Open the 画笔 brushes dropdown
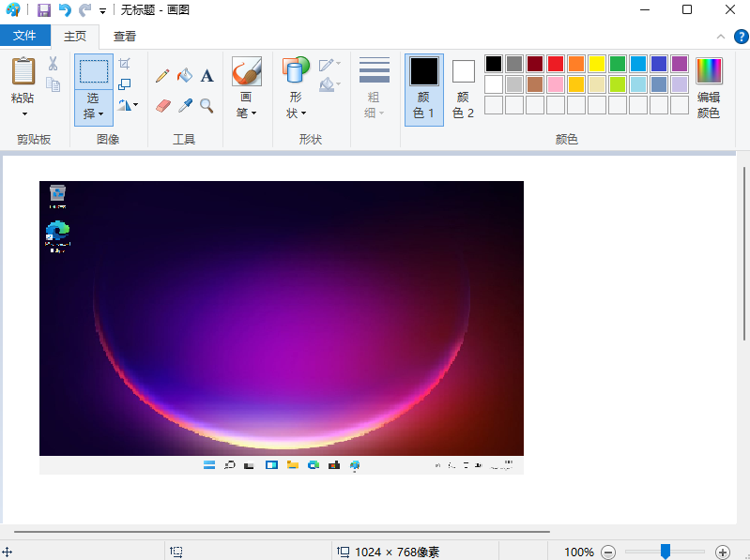The height and width of the screenshot is (560, 750). coord(247,113)
